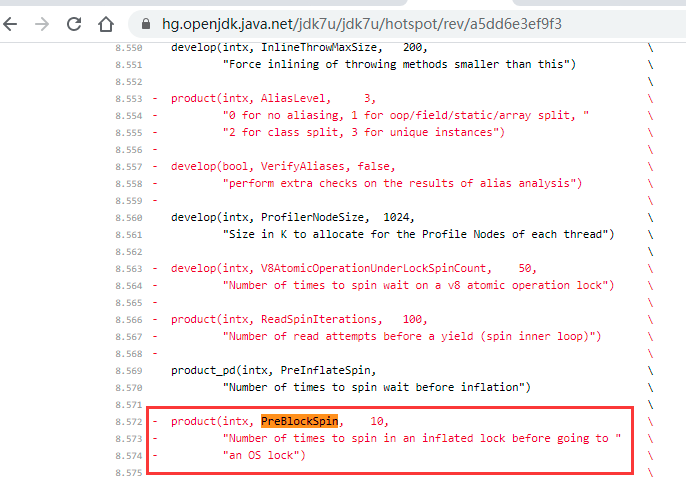
Task: Click "perform extra checks on the results" string
Action: [x=402, y=183]
